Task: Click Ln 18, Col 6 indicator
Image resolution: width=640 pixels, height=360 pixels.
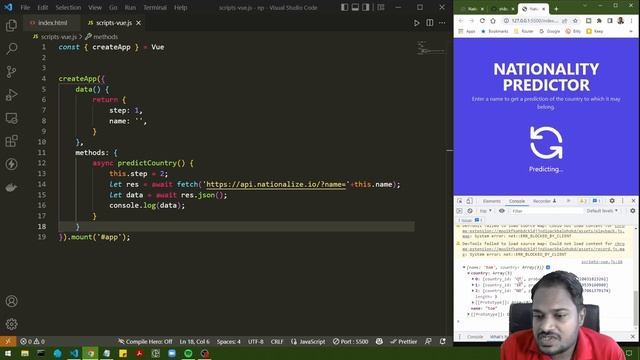Action: click(194, 341)
